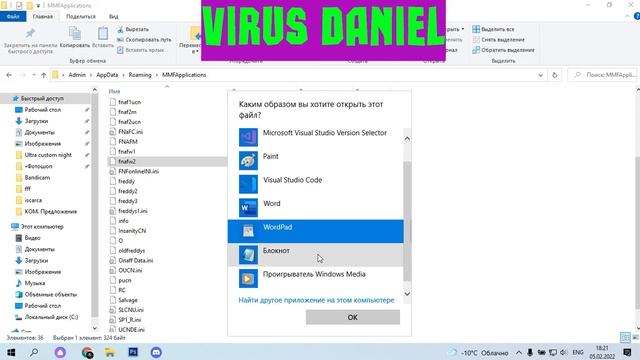
Task: Open the notification center icon
Action: tap(628, 353)
